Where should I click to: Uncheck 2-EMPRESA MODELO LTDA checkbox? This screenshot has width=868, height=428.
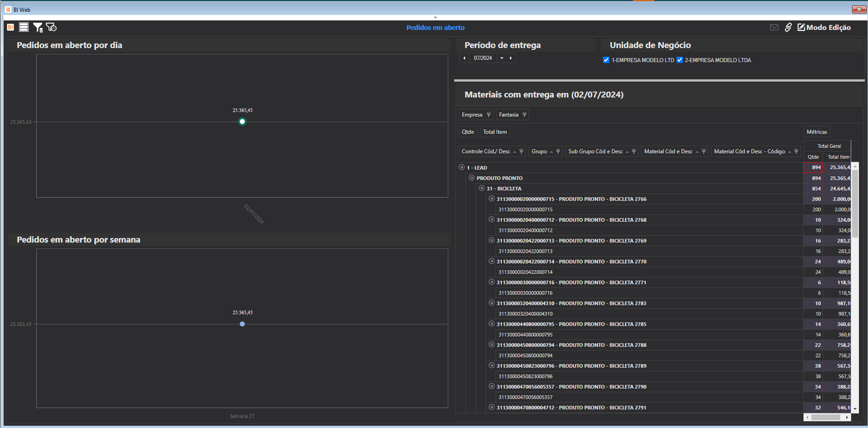point(680,60)
